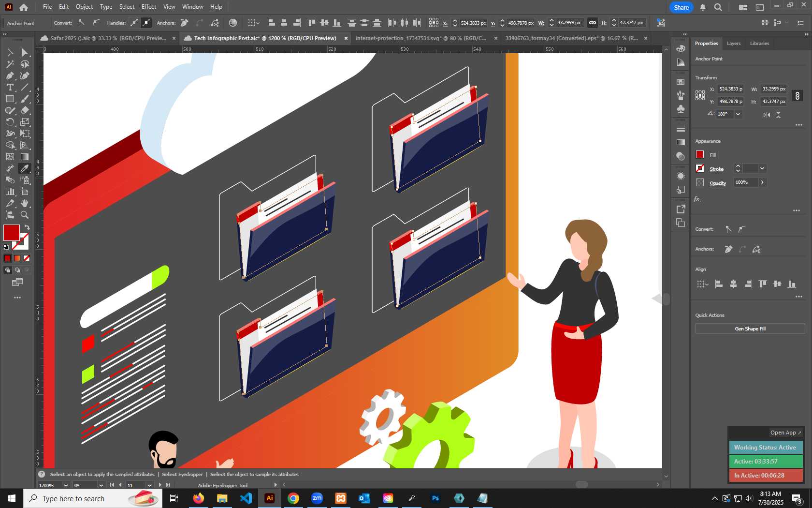
Task: Select the Pen tool
Action: coord(10,75)
